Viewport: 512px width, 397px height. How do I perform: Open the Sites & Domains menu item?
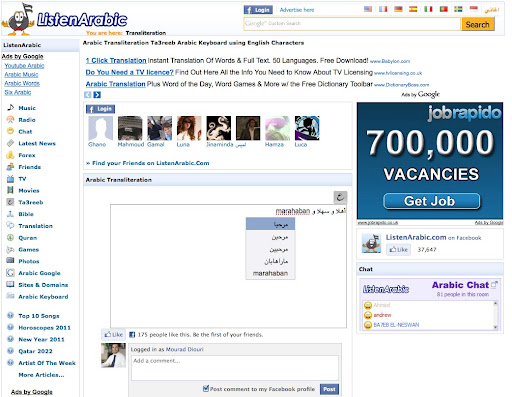point(43,285)
